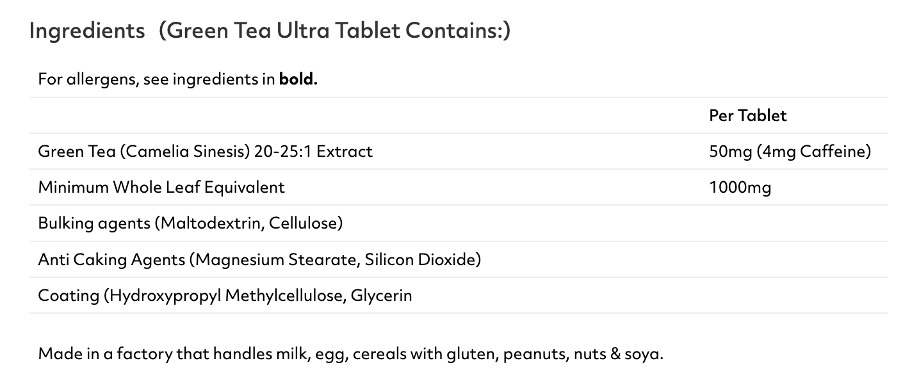Click the 20-25:1 Extract ratio text
The width and height of the screenshot is (904, 388).
(x=313, y=151)
